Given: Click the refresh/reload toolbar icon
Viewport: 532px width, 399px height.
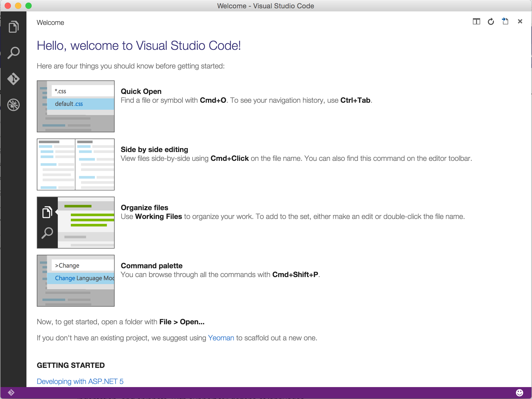Looking at the screenshot, I should pos(491,21).
